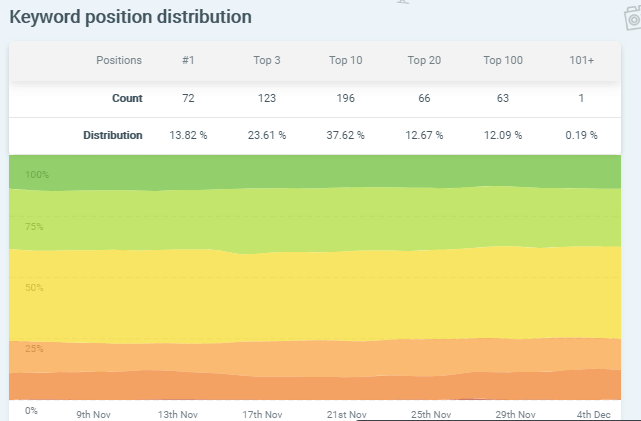Select the #1 positions column header
Image resolution: width=641 pixels, height=421 pixels.
[x=188, y=61]
